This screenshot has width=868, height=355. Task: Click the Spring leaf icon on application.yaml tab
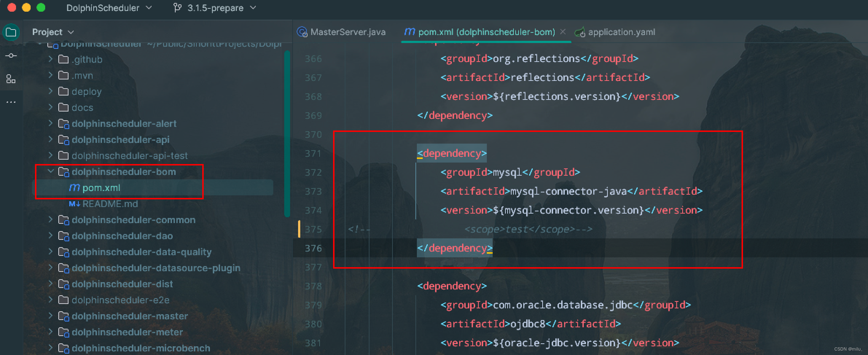580,32
